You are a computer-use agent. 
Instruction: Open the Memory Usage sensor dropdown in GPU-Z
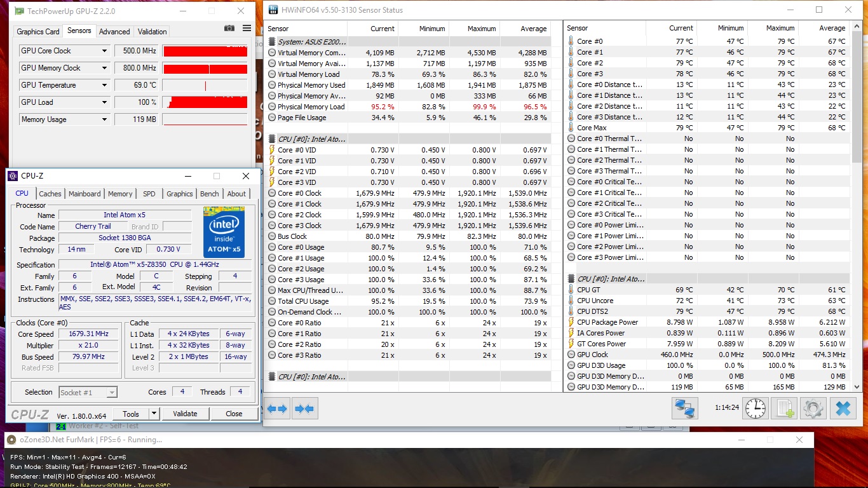[x=104, y=119]
